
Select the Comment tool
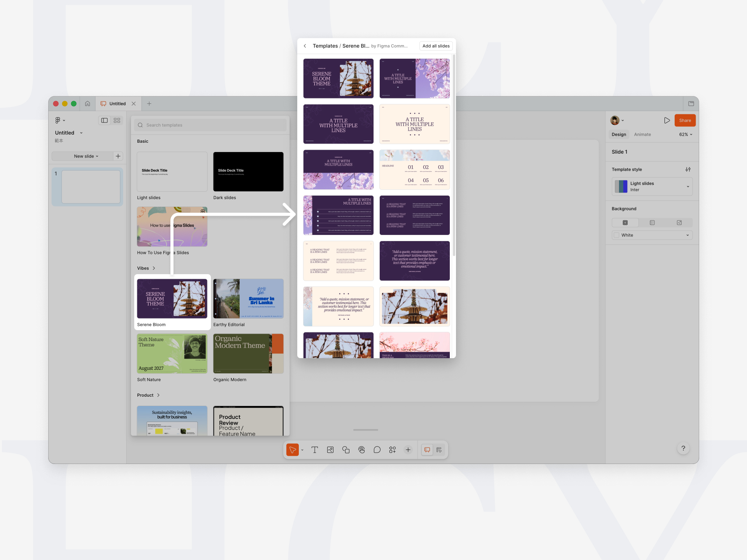tap(377, 450)
